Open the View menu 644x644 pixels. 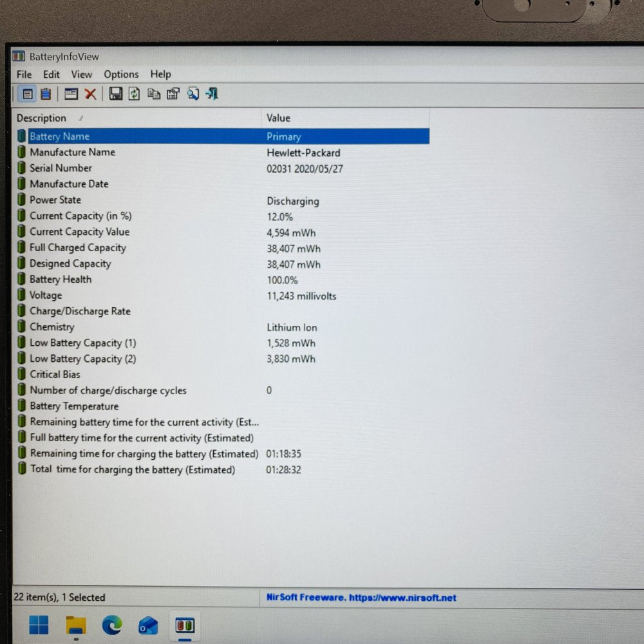81,74
